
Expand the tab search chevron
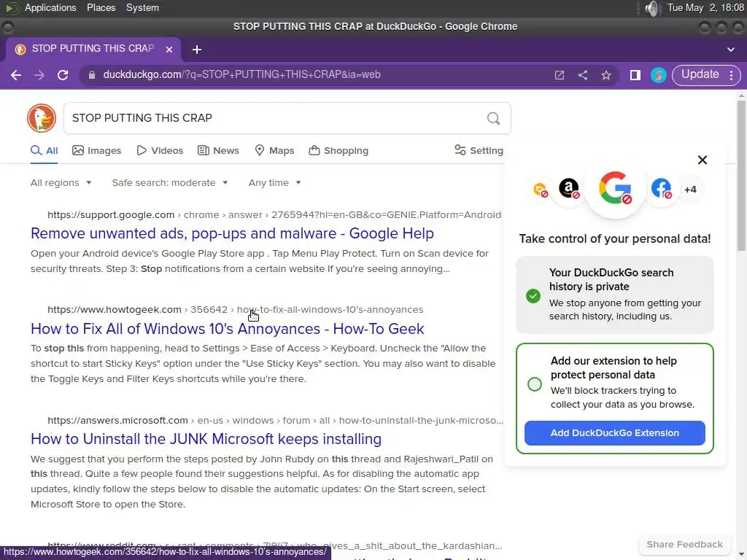click(731, 50)
